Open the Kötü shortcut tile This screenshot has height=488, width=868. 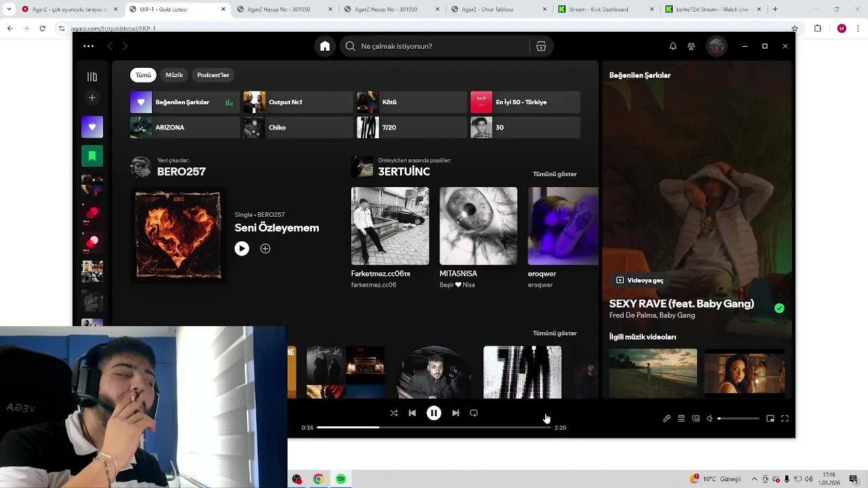412,102
